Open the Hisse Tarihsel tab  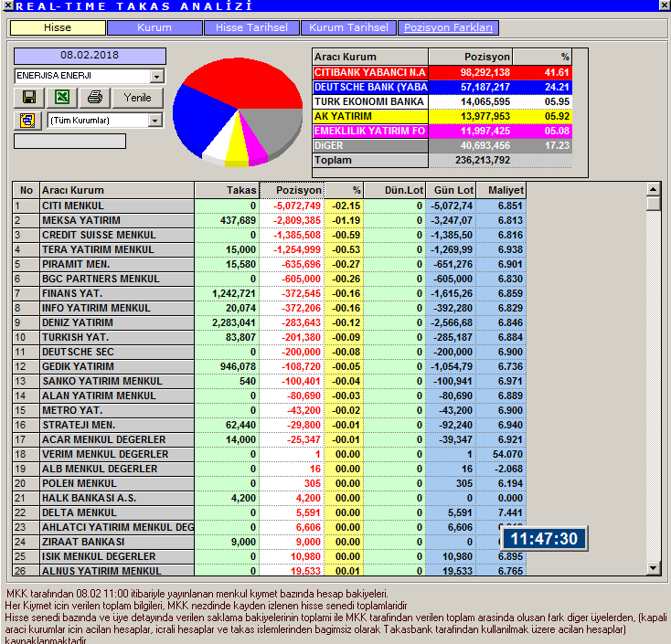(251, 27)
